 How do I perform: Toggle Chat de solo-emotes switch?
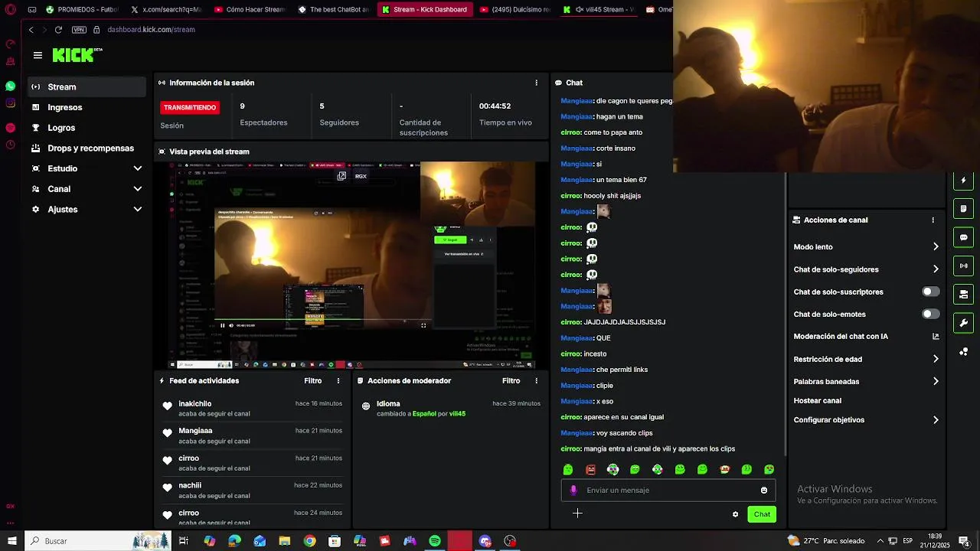coord(930,314)
